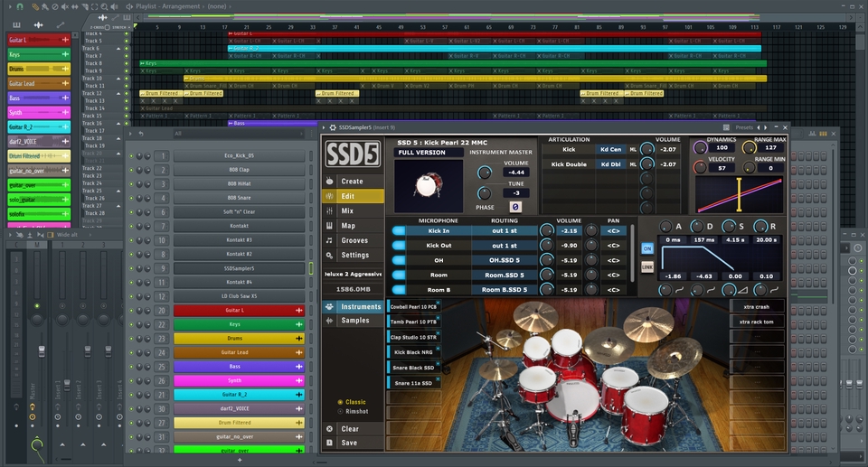Select the Cowbell Pearl 10 PCB instrument slot

413,306
